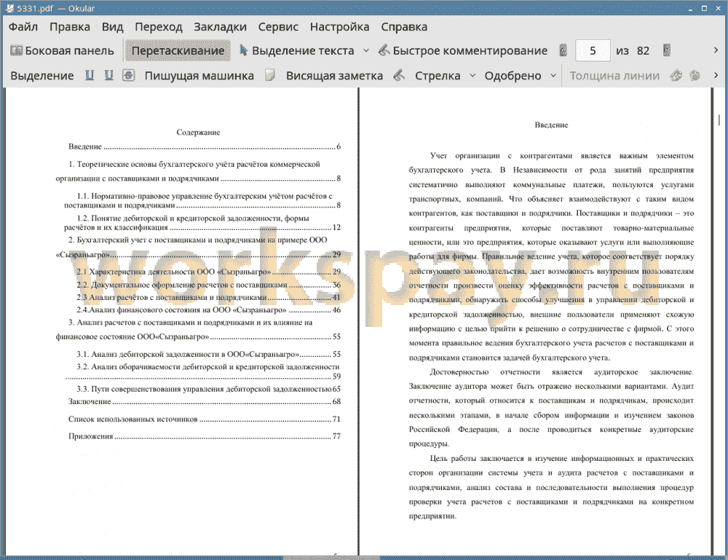
Task: Click the quick annotation pen icon
Action: tap(384, 50)
